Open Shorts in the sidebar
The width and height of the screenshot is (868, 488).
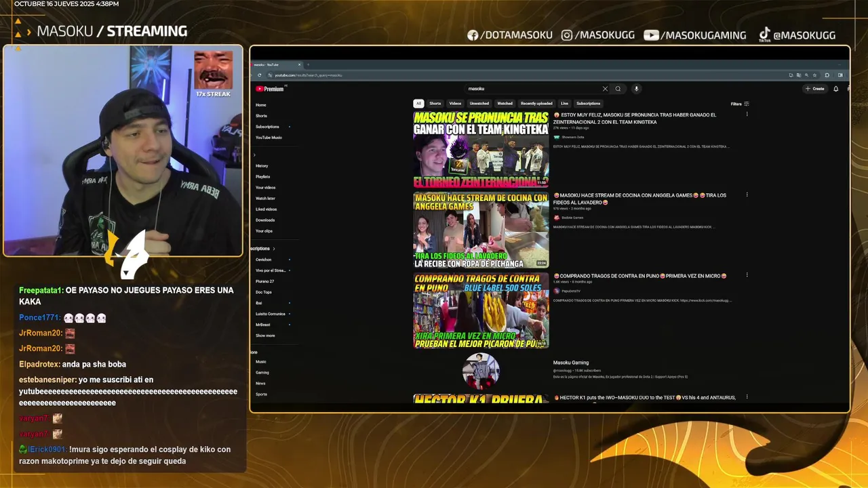click(x=261, y=116)
